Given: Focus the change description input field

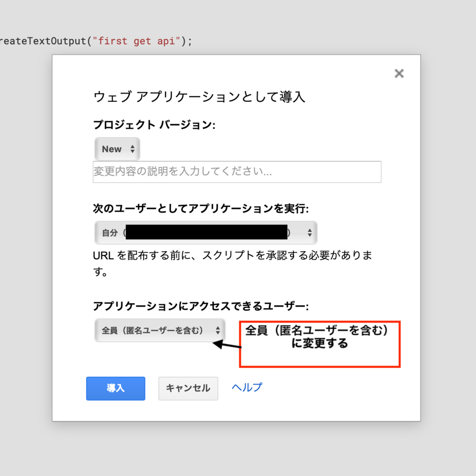Looking at the screenshot, I should pos(237,172).
